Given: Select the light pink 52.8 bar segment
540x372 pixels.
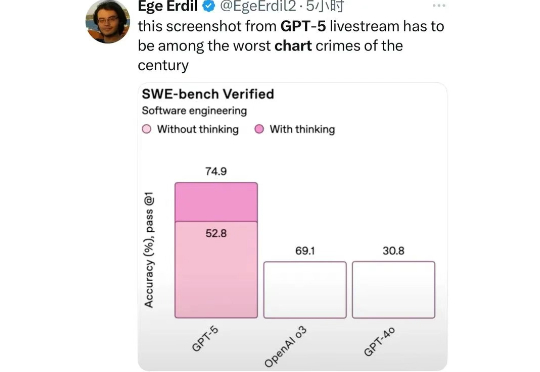Looking at the screenshot, I should click(x=216, y=270).
